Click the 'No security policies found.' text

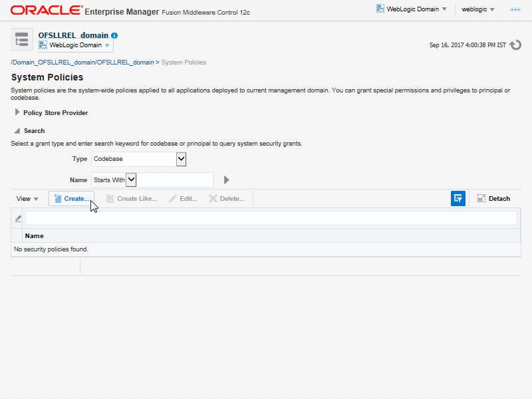[x=51, y=249]
